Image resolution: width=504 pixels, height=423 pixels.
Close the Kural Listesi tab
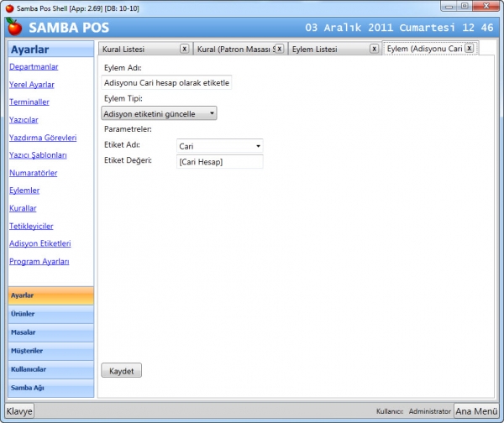click(184, 49)
